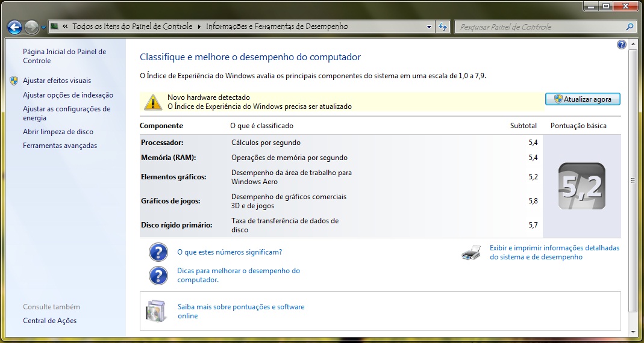The height and width of the screenshot is (343, 644).
Task: Click question icon beside Dicas para melhorar
Action: click(x=158, y=276)
